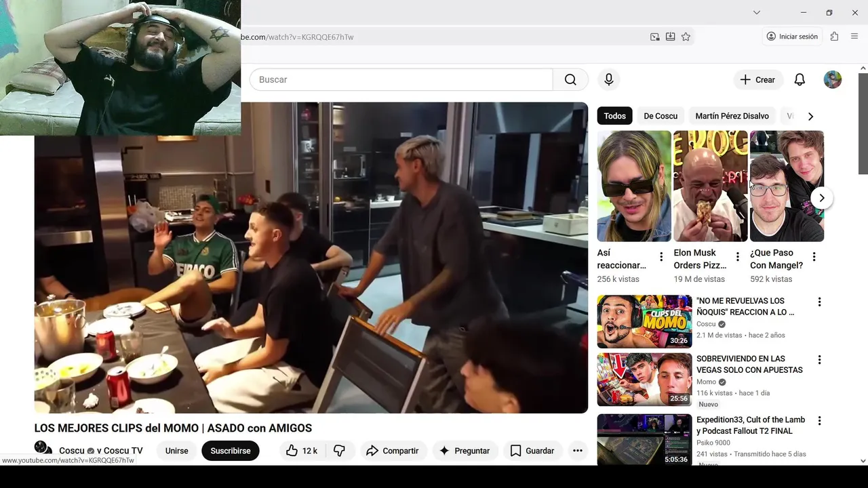
Task: Click the Suscribirse button
Action: click(231, 451)
